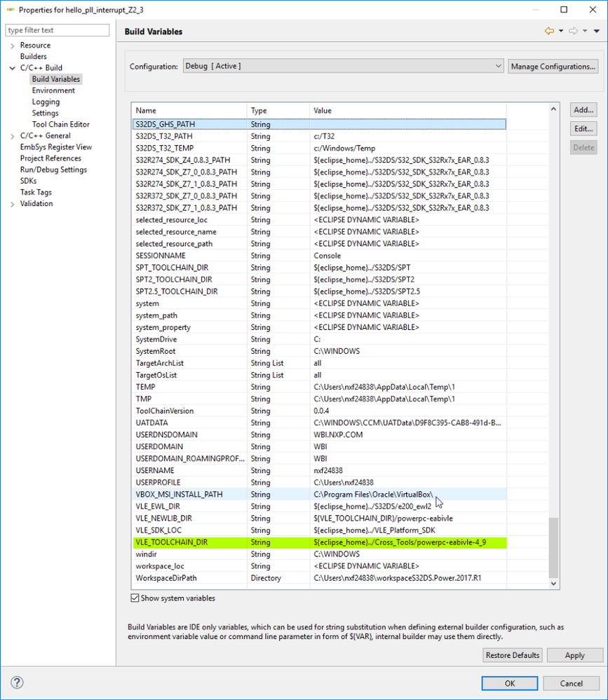Screen dimensions: 608x700
Task: Select Build Variables in the tree
Action: click(56, 79)
